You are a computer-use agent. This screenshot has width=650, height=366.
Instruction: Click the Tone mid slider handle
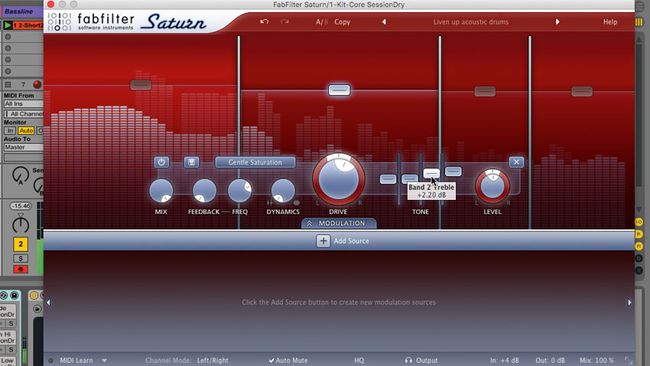coord(410,179)
